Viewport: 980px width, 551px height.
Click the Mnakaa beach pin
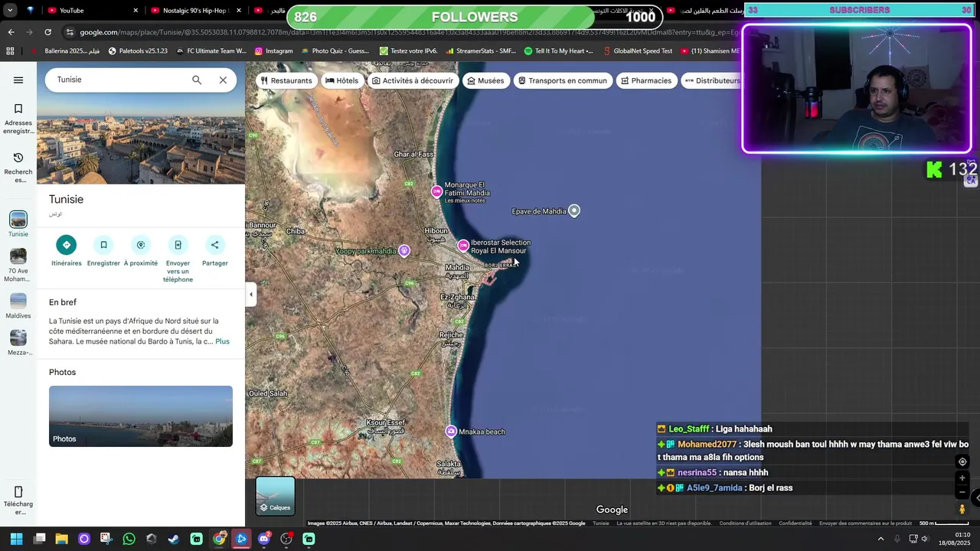(x=452, y=432)
